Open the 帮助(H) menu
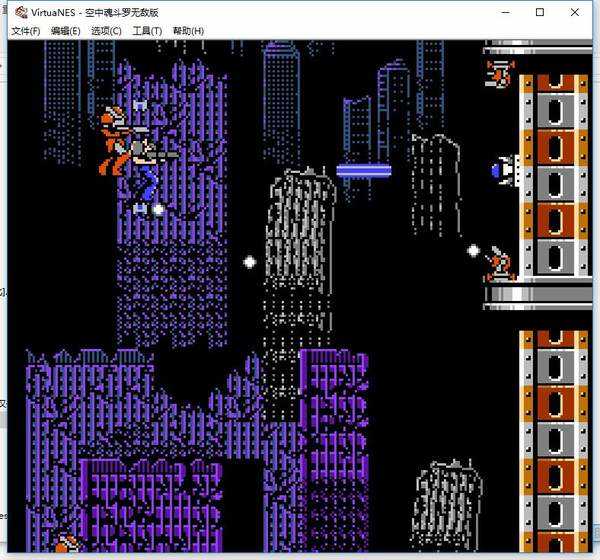 click(x=188, y=31)
